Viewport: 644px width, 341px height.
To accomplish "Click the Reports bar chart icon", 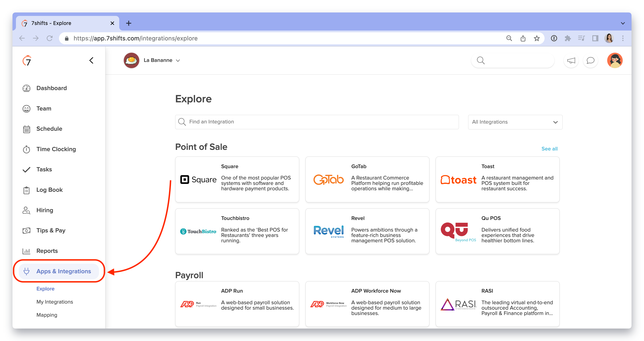I will (x=27, y=251).
